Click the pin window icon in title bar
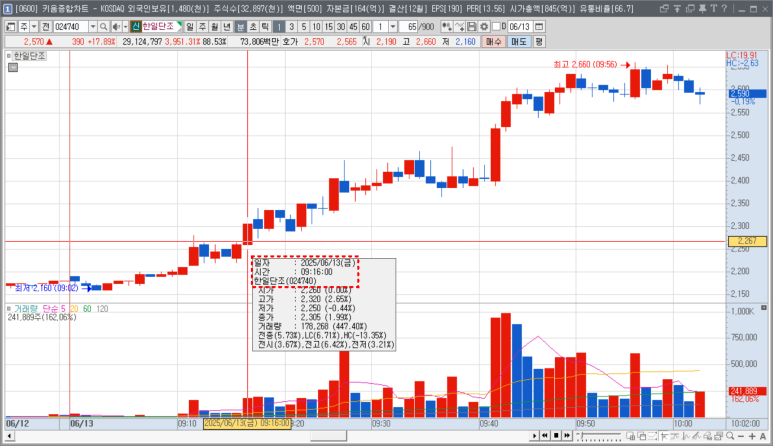Viewport: 773px width, 446px height. tap(702, 8)
